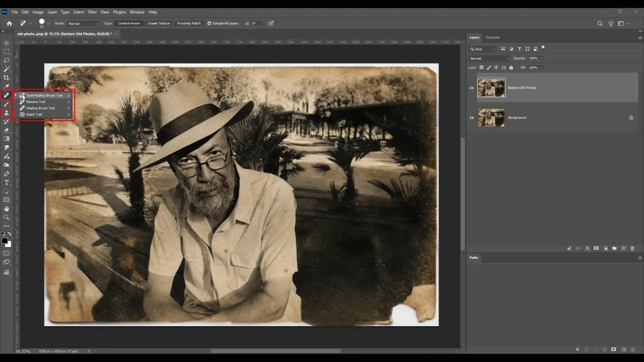Toggle Sample All Layers checkbox
Viewport: 644px width, 362px height.
[209, 23]
